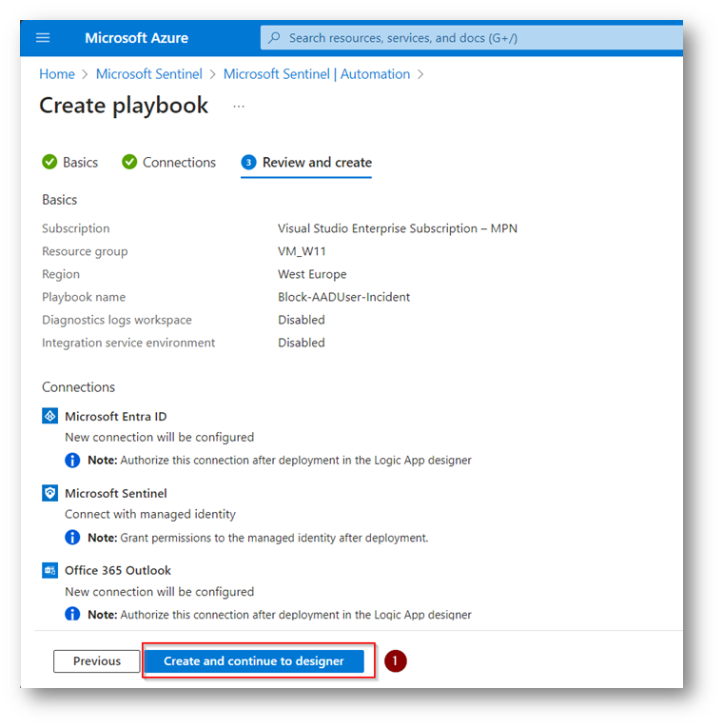Click the Integration service environment label
This screenshot has width=723, height=728.
coord(128,343)
